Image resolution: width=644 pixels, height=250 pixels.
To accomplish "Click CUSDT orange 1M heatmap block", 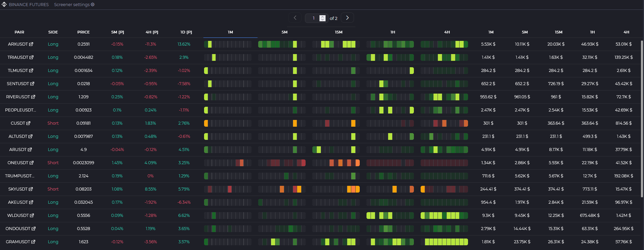I will coord(206,123).
